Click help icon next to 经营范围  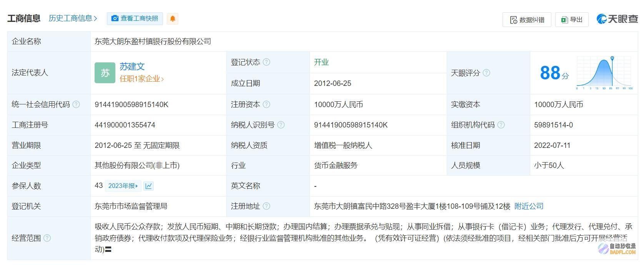pyautogui.click(x=47, y=238)
